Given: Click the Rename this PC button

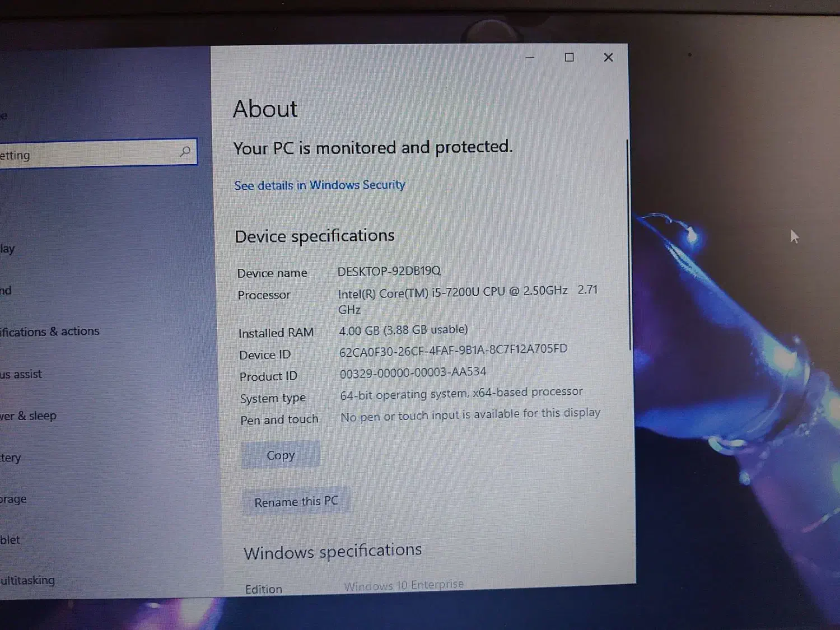Looking at the screenshot, I should coord(296,501).
